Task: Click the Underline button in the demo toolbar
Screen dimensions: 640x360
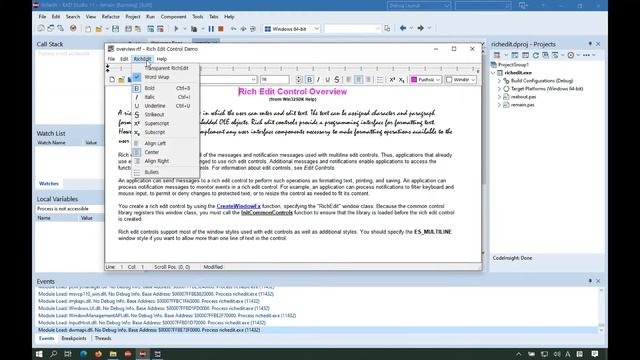Action: click(327, 80)
